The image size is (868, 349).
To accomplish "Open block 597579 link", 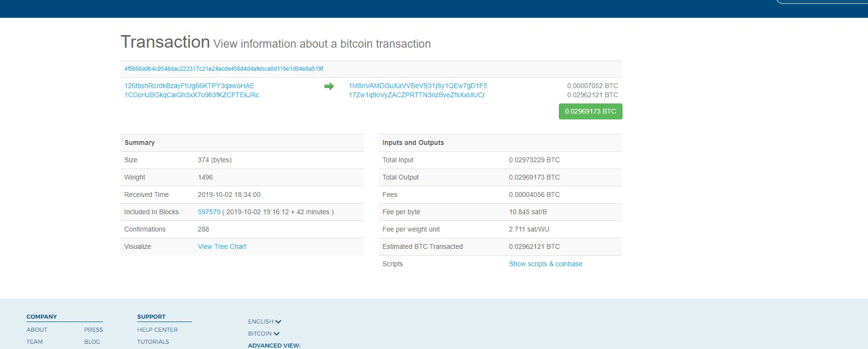I will [209, 212].
